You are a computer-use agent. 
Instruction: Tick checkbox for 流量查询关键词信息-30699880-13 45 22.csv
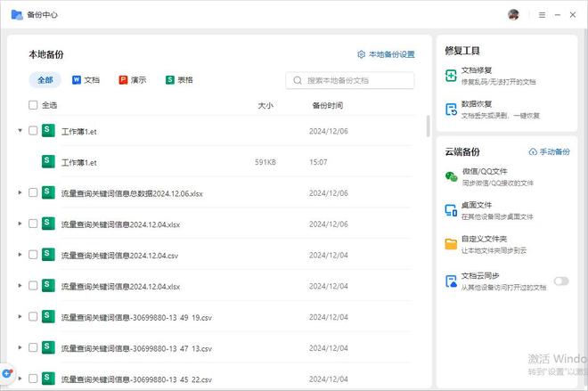point(33,379)
